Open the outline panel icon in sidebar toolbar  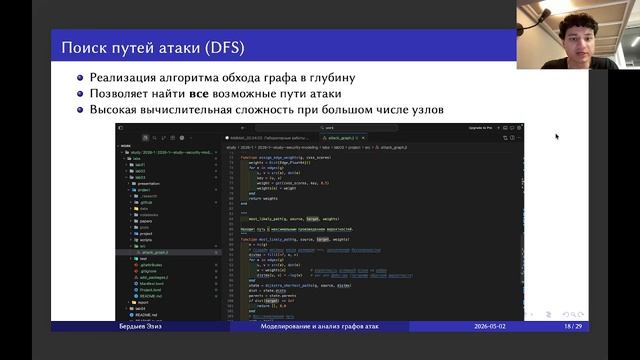pyautogui.click(x=173, y=138)
